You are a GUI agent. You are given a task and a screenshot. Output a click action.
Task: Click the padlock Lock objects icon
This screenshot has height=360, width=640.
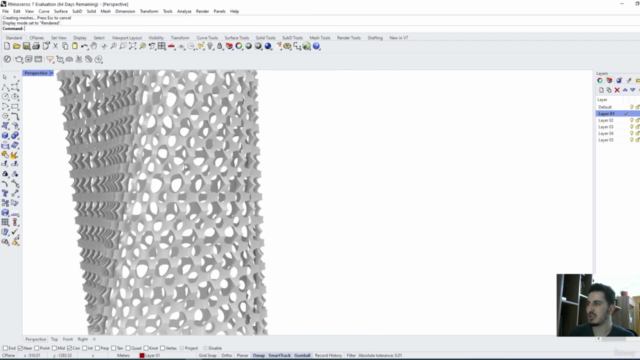(x=220, y=46)
